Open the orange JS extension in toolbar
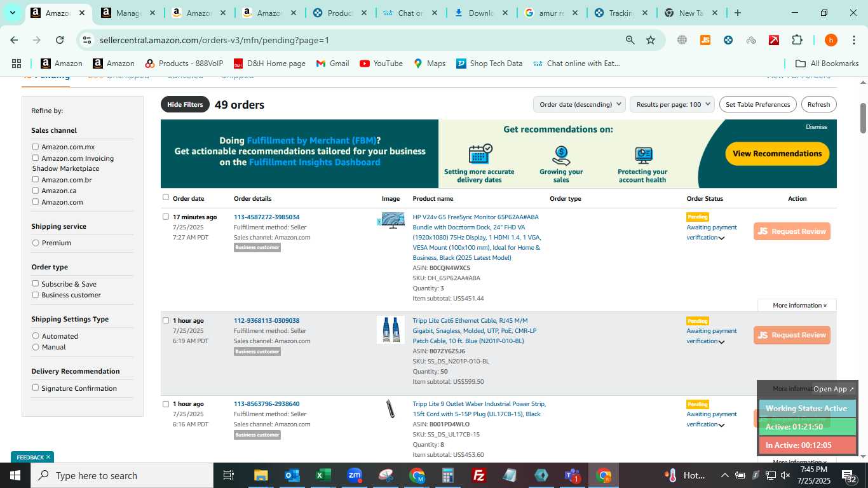The height and width of the screenshot is (488, 868). tap(705, 40)
